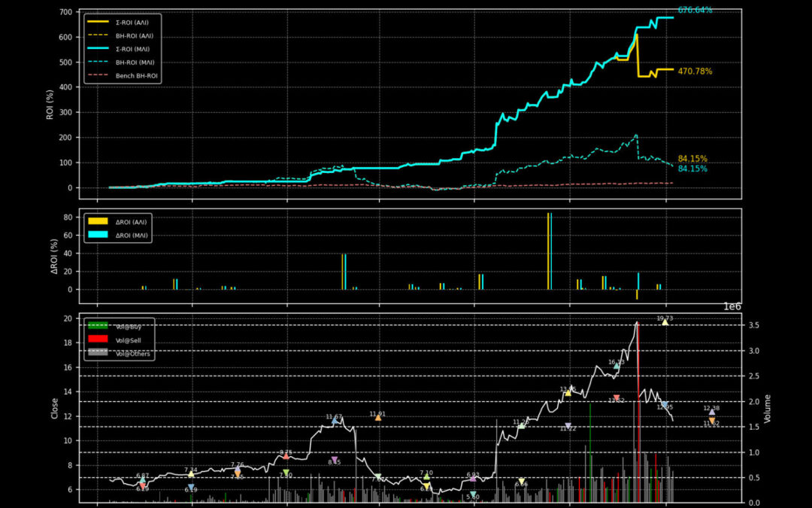
Task: Click the 8.75 red triangle marker
Action: coord(286,457)
